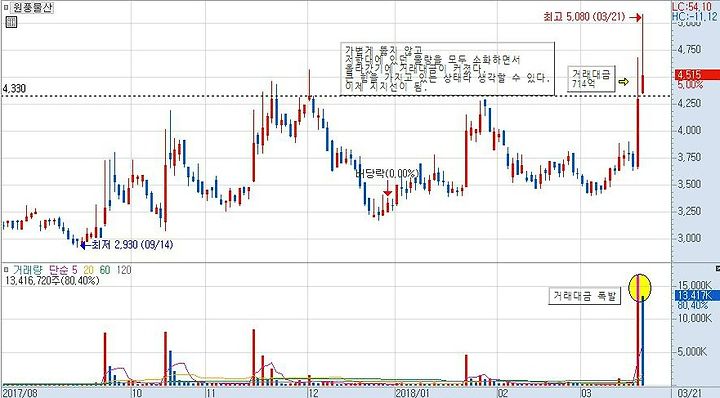720x398 pixels.
Task: Click the small square marker before 거래량
Action: pos(6,269)
